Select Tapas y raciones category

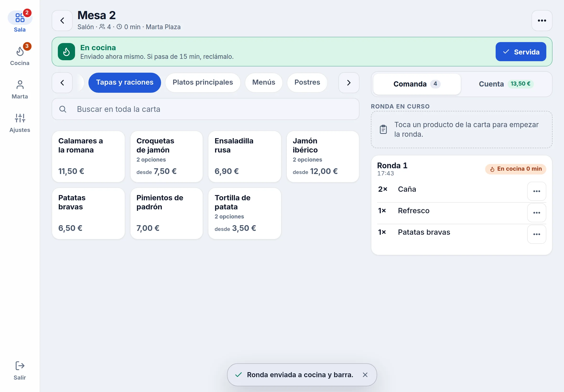pos(125,82)
